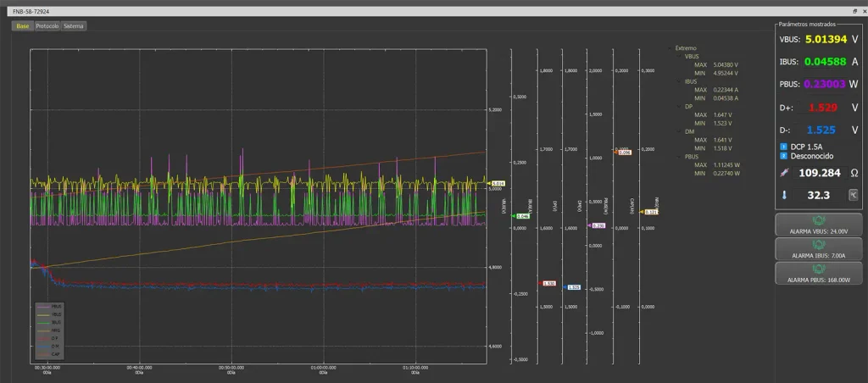Click the orange 0.096 CAP axis marker

pos(623,152)
